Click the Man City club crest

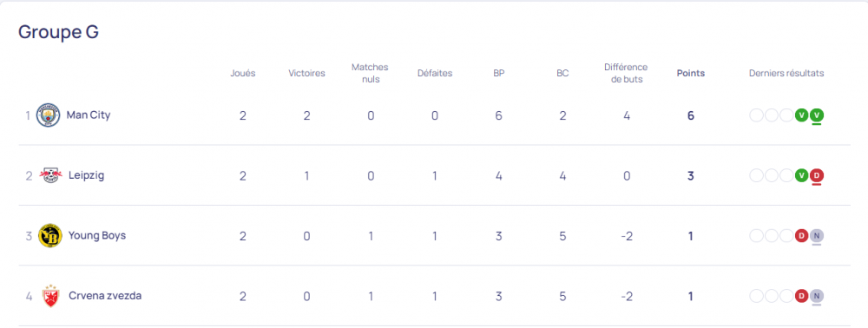(x=48, y=115)
